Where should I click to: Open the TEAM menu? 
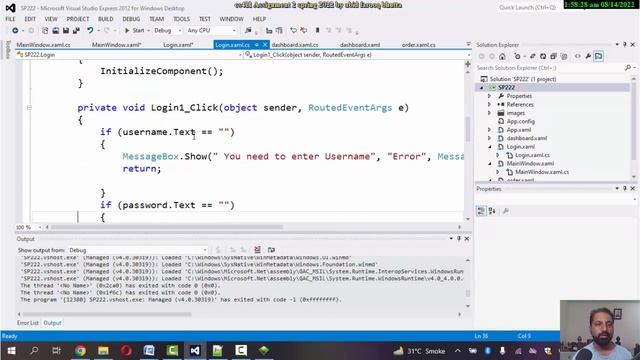click(156, 19)
